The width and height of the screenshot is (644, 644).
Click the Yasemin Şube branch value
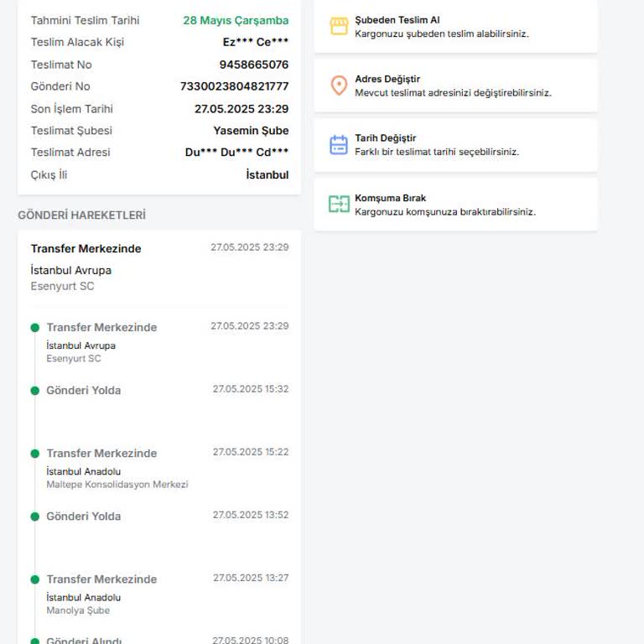pyautogui.click(x=251, y=131)
